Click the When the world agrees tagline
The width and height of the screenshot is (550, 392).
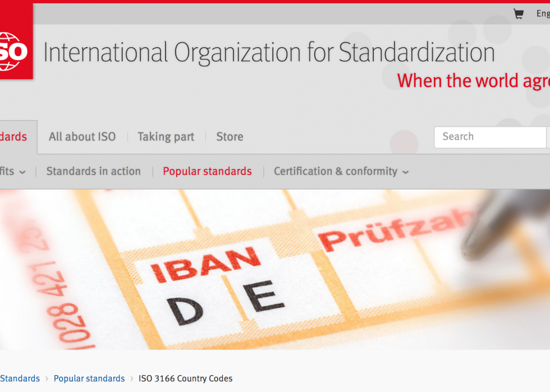473,81
